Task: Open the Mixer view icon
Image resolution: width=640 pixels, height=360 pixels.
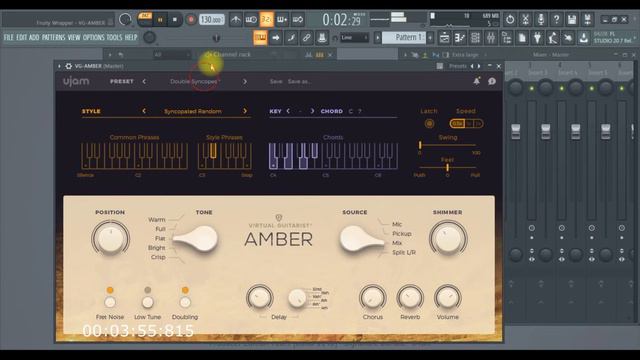Action: 491,38
